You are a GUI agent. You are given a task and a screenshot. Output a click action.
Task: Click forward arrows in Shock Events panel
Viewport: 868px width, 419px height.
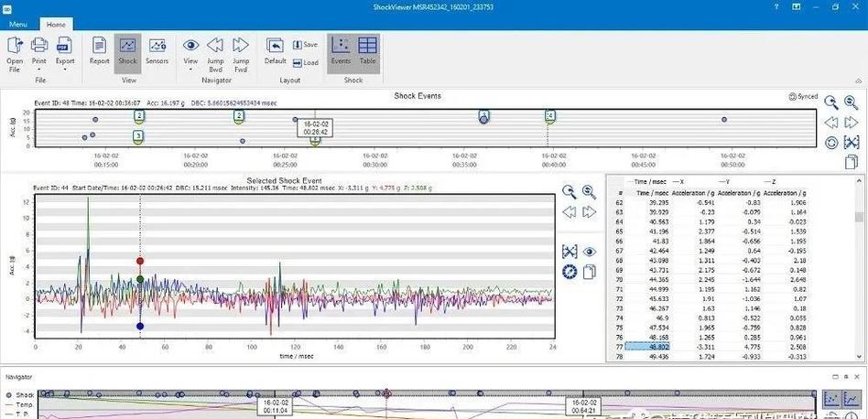point(852,123)
